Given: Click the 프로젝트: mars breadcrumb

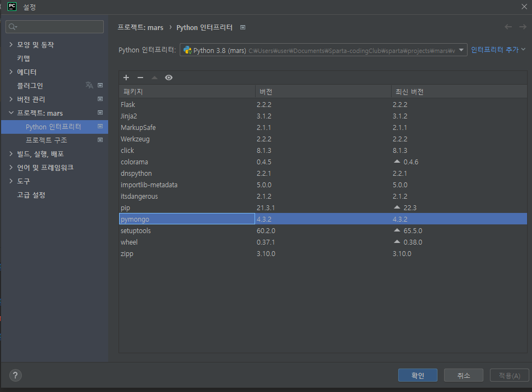Looking at the screenshot, I should click(x=140, y=27).
